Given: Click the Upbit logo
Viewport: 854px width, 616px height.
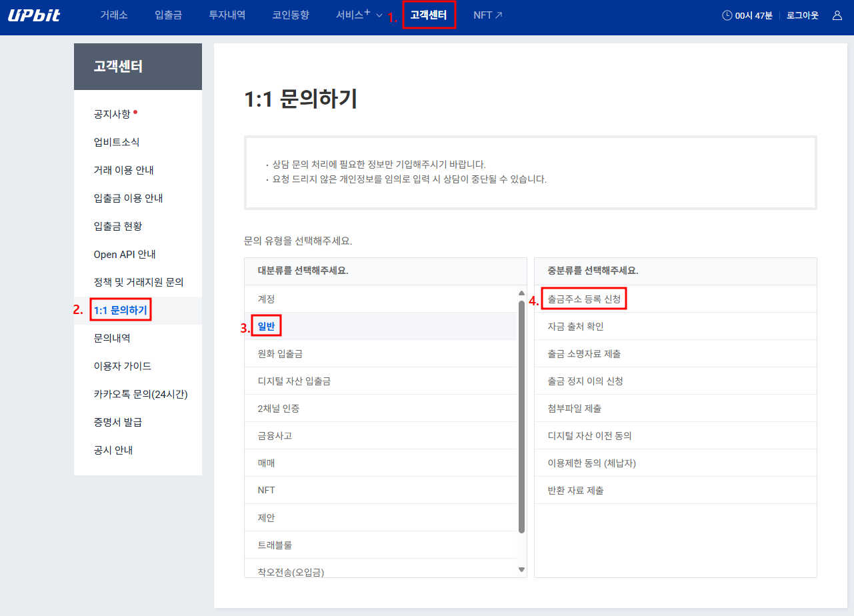Looking at the screenshot, I should coord(34,15).
